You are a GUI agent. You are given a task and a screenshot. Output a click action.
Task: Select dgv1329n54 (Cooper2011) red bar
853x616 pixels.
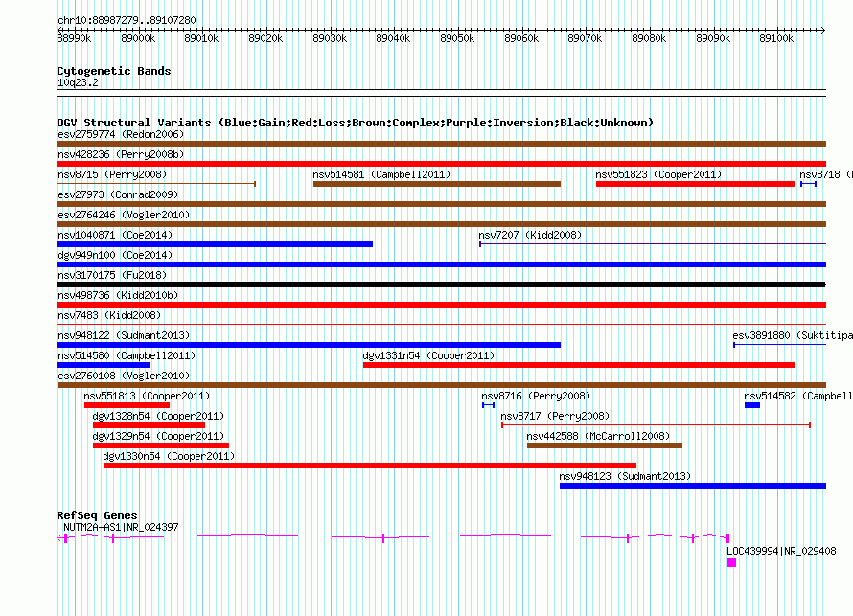(x=161, y=445)
